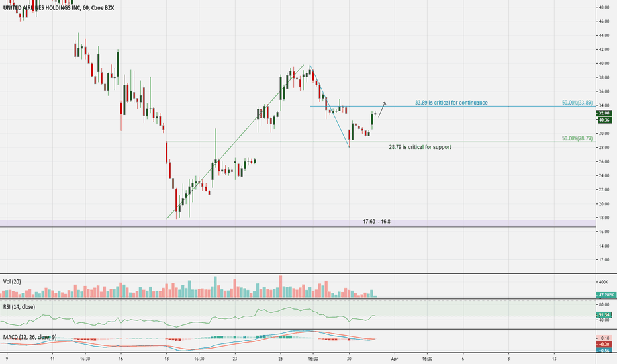Click 26.00 on the price axis
The height and width of the screenshot is (364, 617).
(x=604, y=161)
